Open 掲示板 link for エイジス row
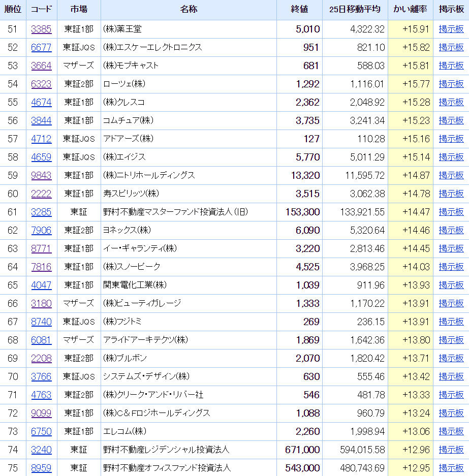The image size is (469, 476). [x=451, y=157]
